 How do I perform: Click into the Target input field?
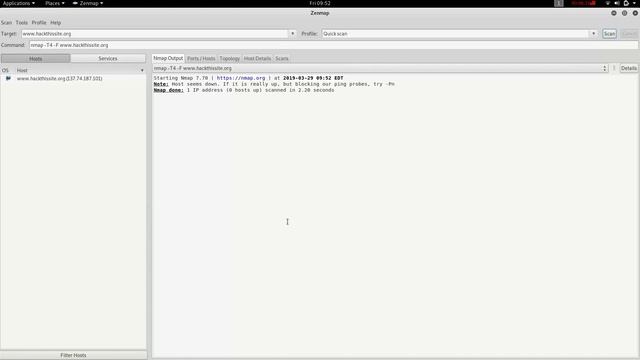pyautogui.click(x=155, y=34)
